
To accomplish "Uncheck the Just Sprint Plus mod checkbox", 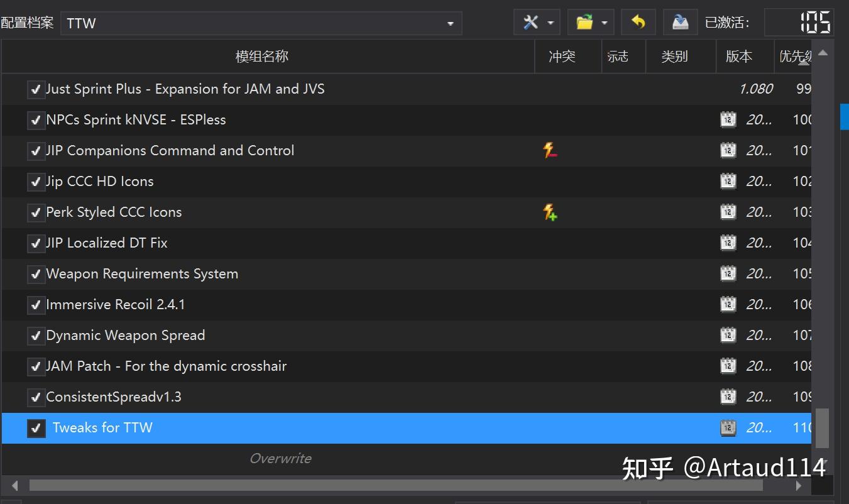I will [x=36, y=89].
